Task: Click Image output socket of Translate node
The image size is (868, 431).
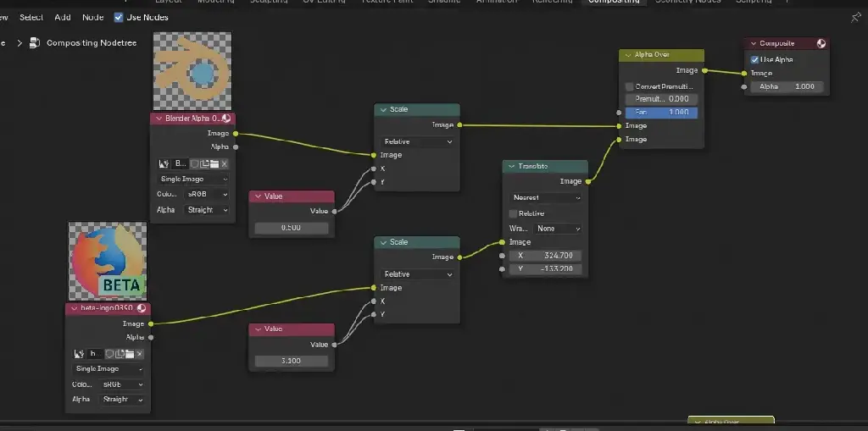Action: (588, 181)
